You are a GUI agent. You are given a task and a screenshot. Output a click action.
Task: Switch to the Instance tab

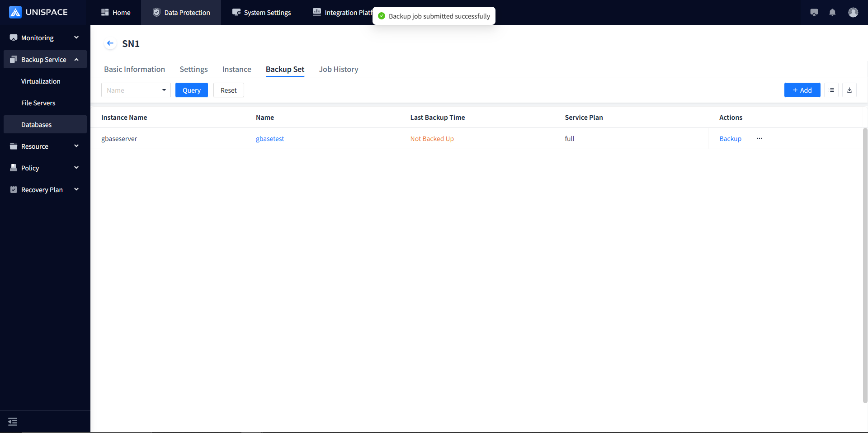[236, 69]
